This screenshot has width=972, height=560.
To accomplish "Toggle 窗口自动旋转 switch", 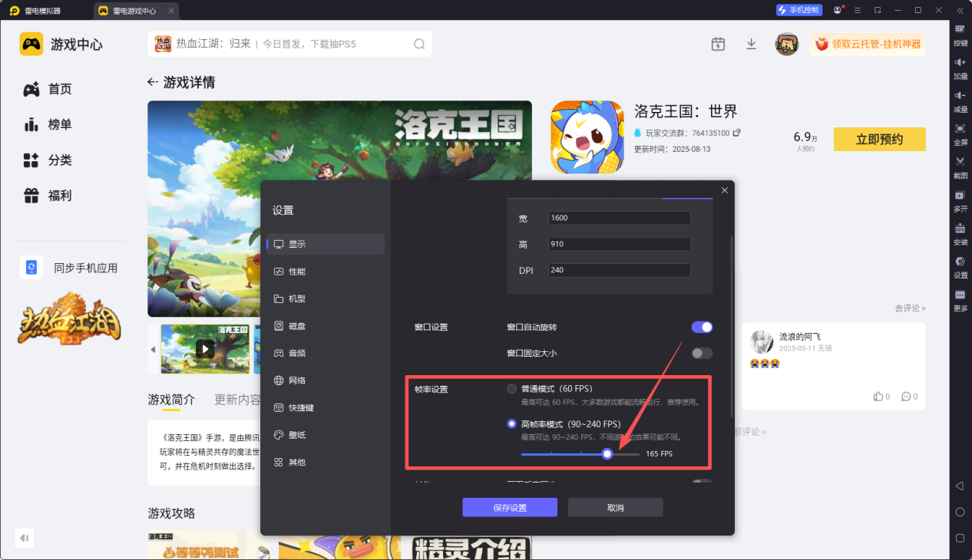I will (702, 327).
